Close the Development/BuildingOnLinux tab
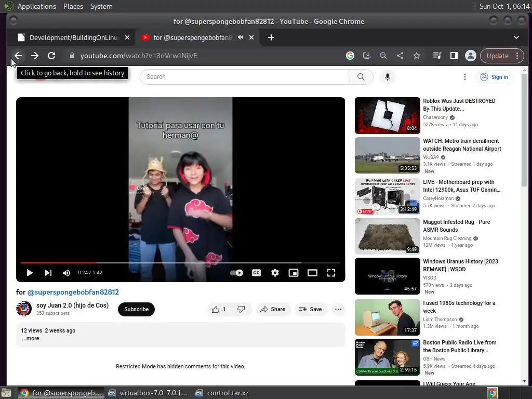532x399 pixels. coord(127,37)
